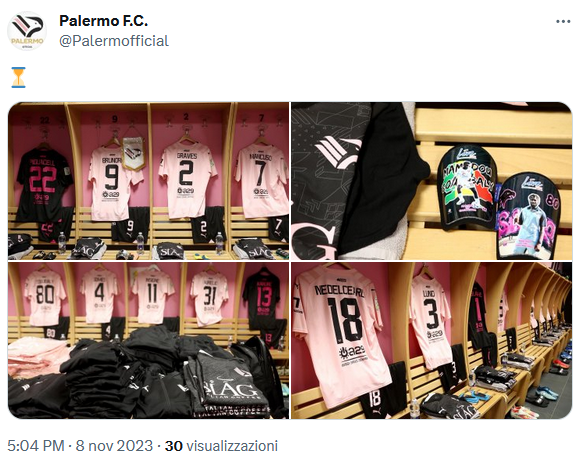Open bottom-left folded kits photo

point(148,340)
